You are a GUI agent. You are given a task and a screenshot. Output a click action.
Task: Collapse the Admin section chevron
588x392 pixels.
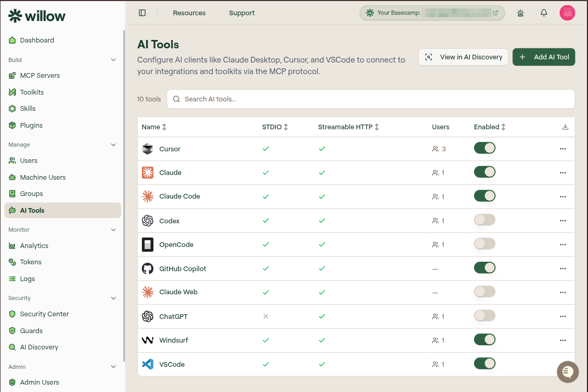tap(114, 367)
